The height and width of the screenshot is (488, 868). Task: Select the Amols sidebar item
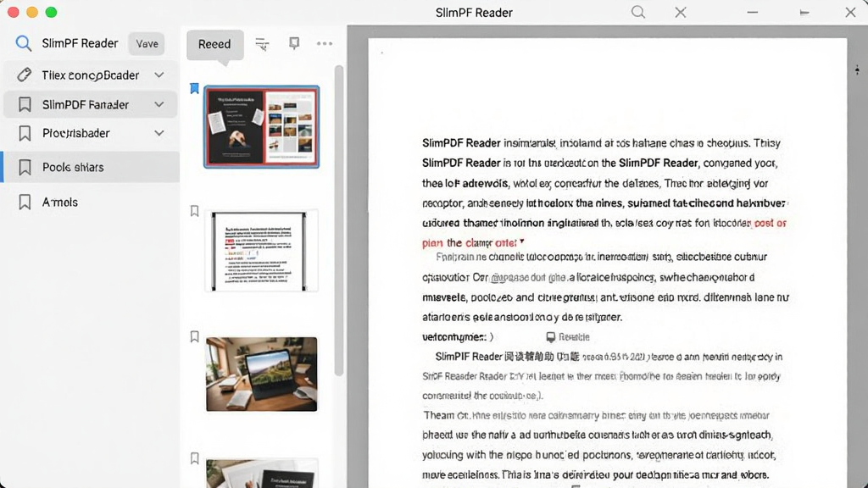tap(90, 202)
